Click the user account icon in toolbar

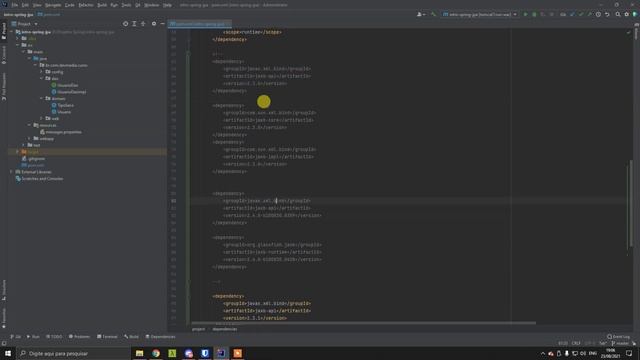[x=420, y=14]
